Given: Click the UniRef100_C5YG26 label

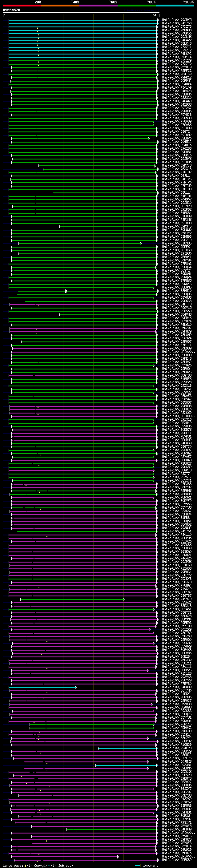Looking at the screenshot, I should pyautogui.click(x=177, y=365).
